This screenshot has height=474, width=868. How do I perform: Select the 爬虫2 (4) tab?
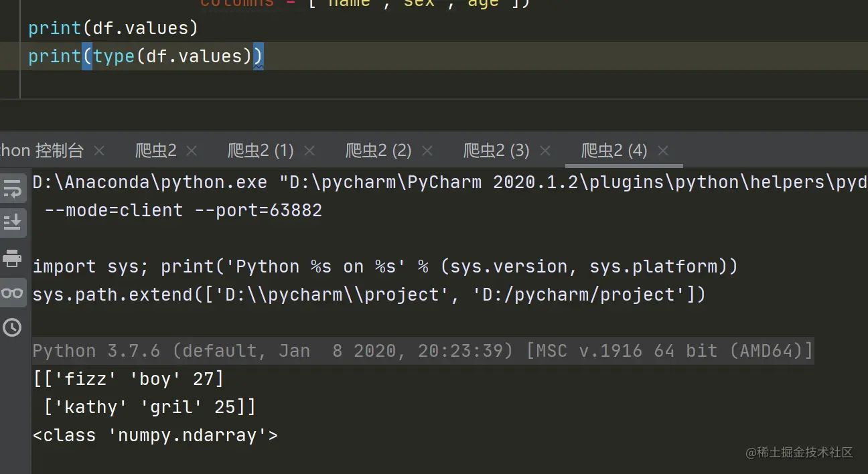[x=614, y=151]
